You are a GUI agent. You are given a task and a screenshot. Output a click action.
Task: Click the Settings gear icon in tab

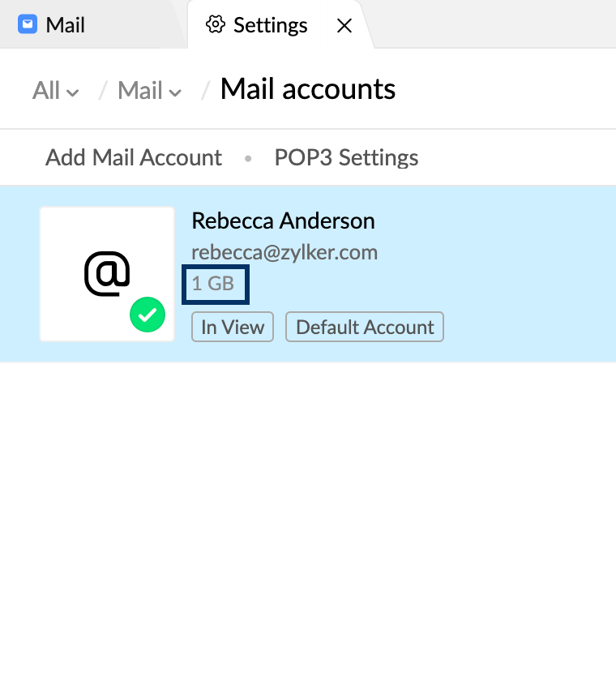click(215, 25)
